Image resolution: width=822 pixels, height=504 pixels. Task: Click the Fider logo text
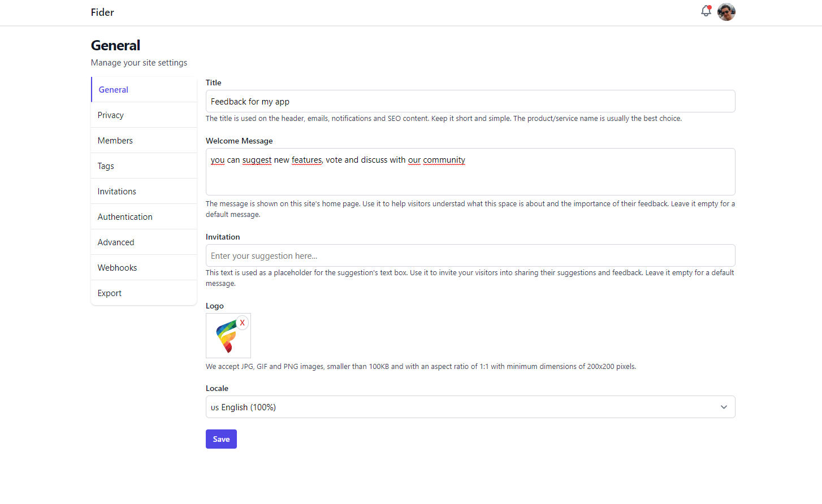pos(102,12)
